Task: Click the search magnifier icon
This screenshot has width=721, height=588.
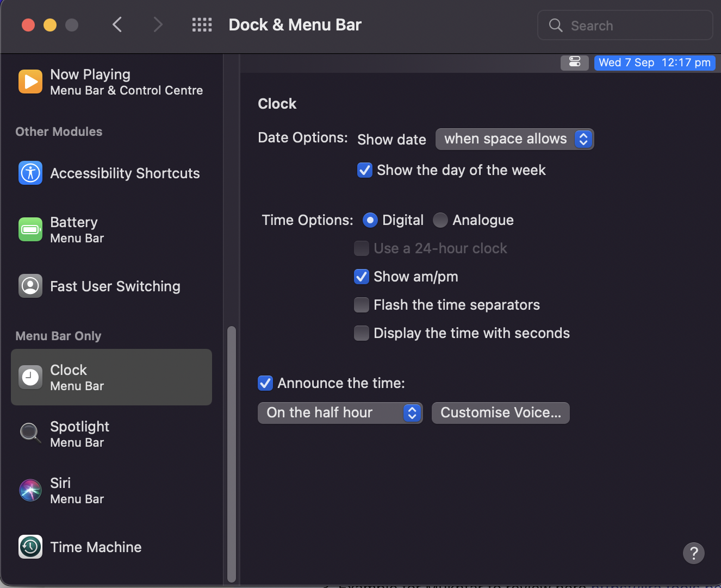Action: pos(556,26)
